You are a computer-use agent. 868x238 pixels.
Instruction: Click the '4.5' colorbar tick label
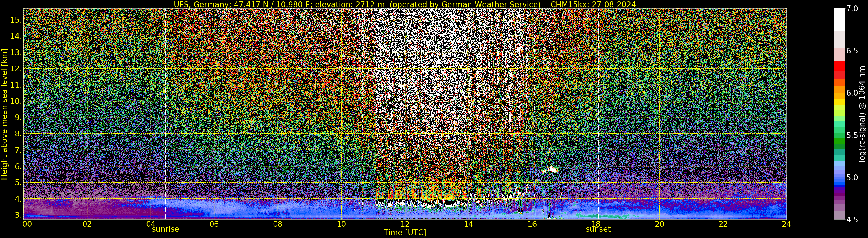(x=852, y=220)
